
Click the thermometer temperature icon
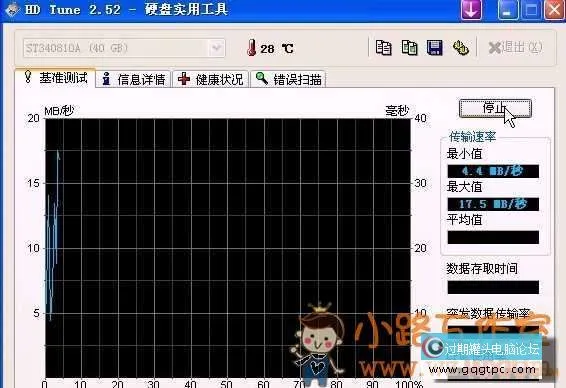(x=252, y=48)
